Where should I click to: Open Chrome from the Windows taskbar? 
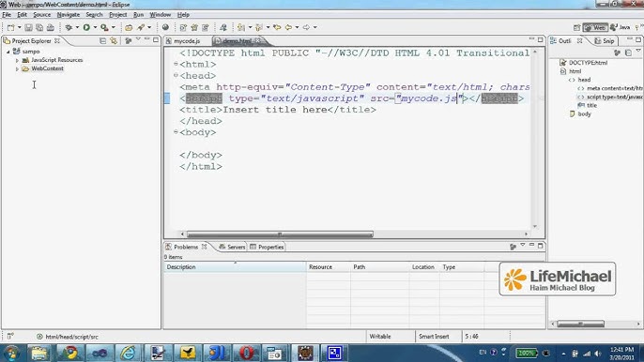pyautogui.click(x=69, y=353)
